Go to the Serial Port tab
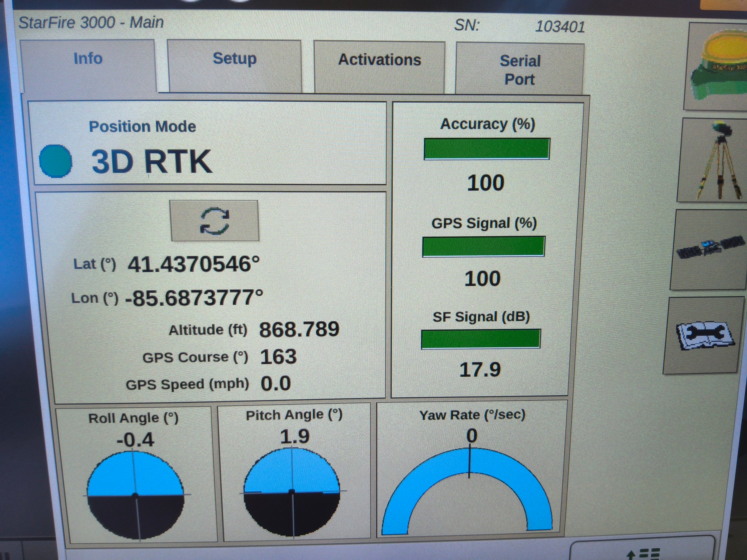The height and width of the screenshot is (560, 747). [x=520, y=69]
